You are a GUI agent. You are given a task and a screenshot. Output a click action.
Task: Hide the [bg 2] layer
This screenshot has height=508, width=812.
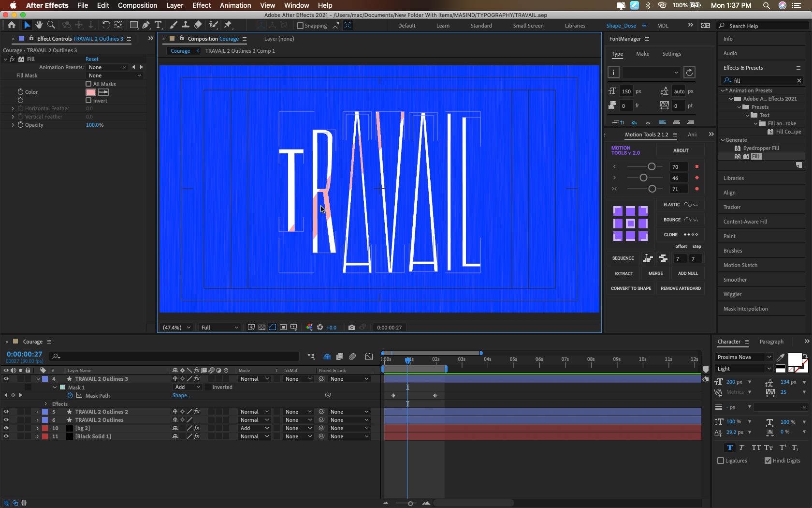6,428
